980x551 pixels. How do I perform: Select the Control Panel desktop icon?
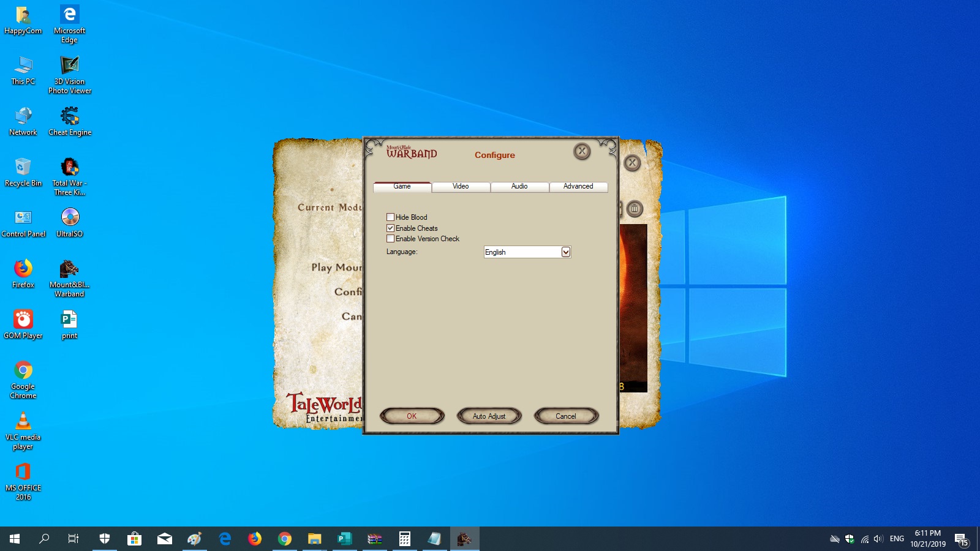[x=23, y=223]
